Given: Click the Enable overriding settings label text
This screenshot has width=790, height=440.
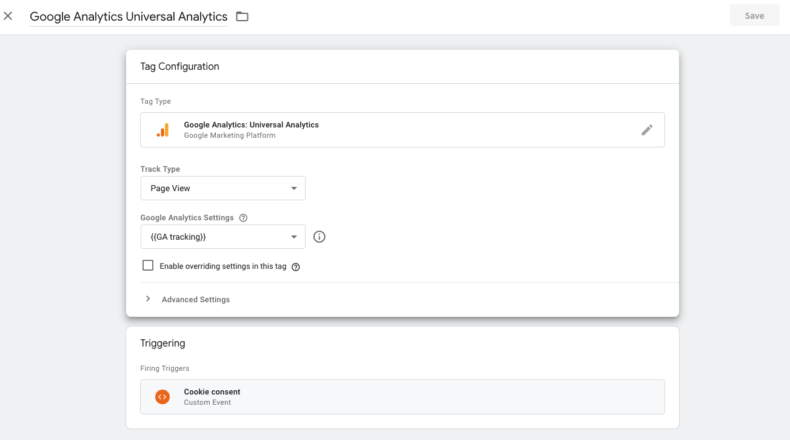Looking at the screenshot, I should point(223,266).
